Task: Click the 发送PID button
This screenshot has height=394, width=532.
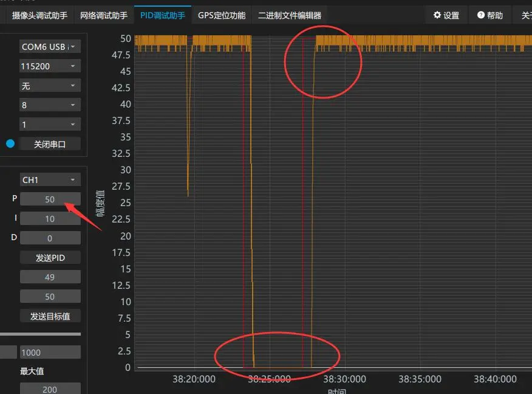Action: point(50,258)
